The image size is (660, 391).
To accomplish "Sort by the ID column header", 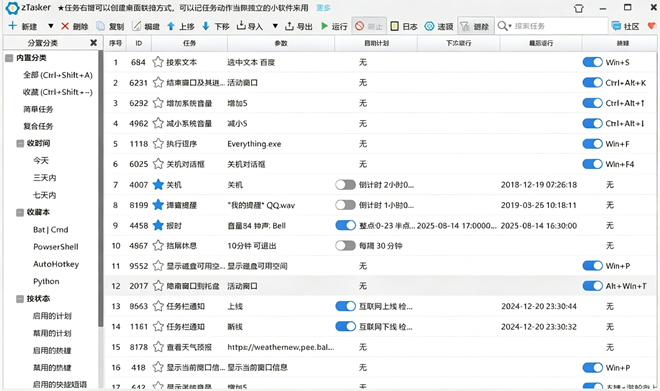I will [x=138, y=43].
